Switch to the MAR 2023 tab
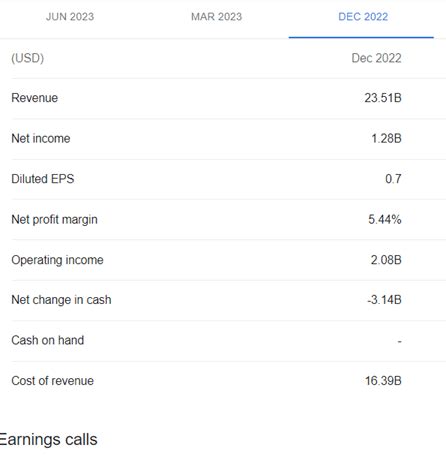Viewport: 446px width, 463px height. point(216,17)
